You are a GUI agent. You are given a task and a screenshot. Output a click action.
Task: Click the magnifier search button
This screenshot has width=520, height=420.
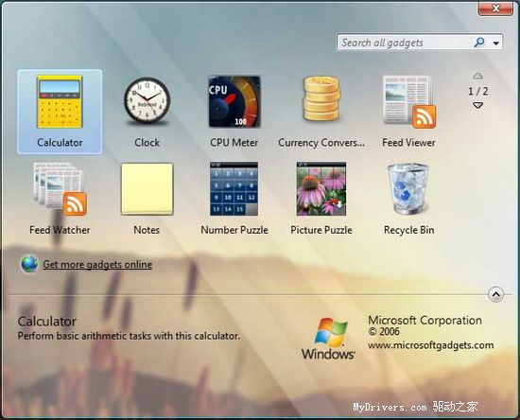[479, 43]
